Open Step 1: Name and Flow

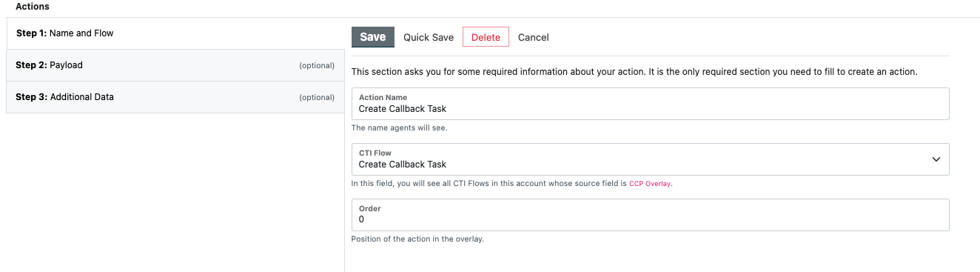175,33
